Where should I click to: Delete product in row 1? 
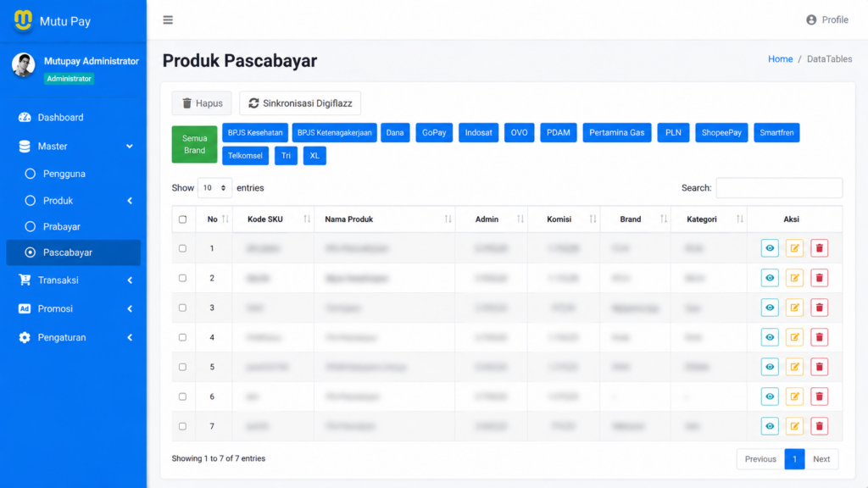[820, 248]
